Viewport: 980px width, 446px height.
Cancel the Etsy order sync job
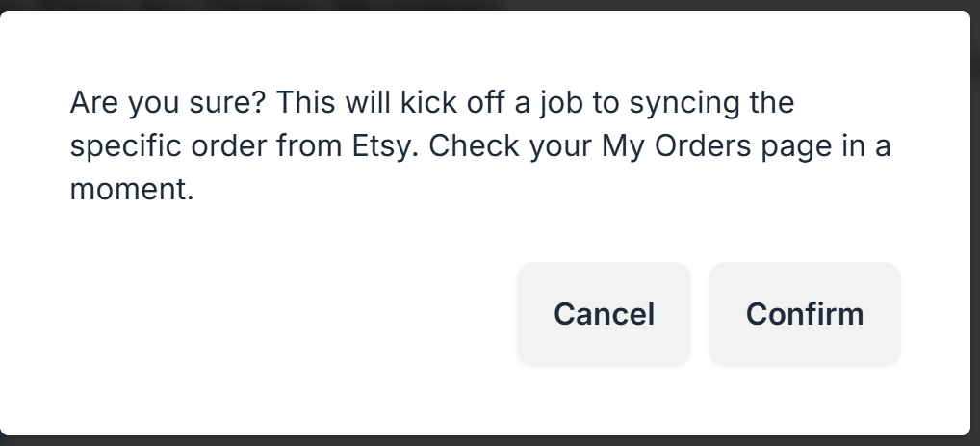[x=604, y=314]
